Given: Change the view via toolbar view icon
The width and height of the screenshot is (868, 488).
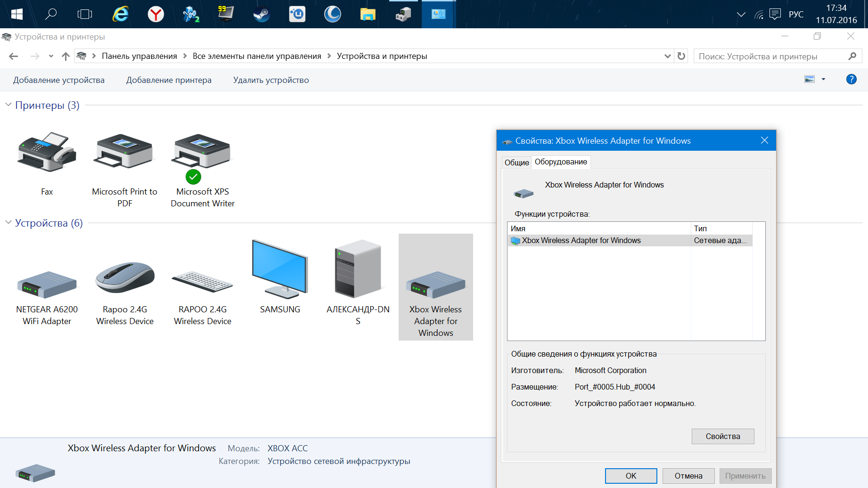Looking at the screenshot, I should [810, 79].
